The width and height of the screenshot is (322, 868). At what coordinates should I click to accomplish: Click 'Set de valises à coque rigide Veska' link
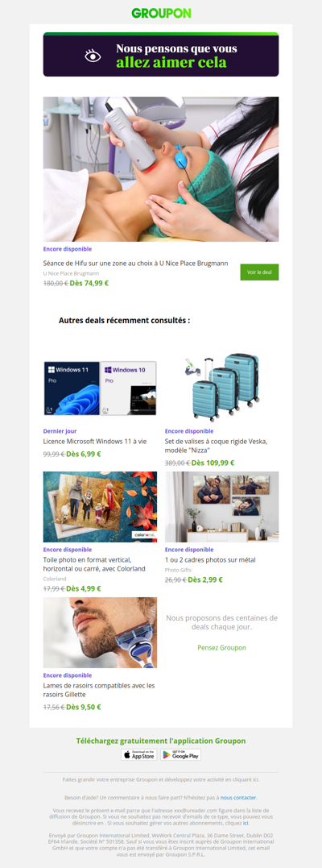tap(216, 446)
